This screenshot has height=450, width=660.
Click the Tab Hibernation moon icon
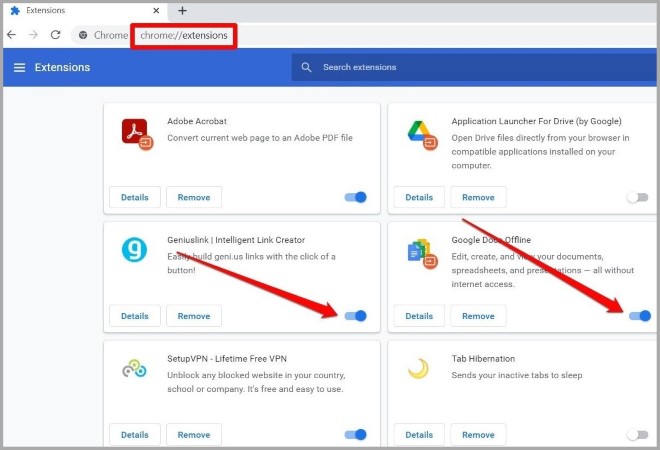[x=419, y=368]
